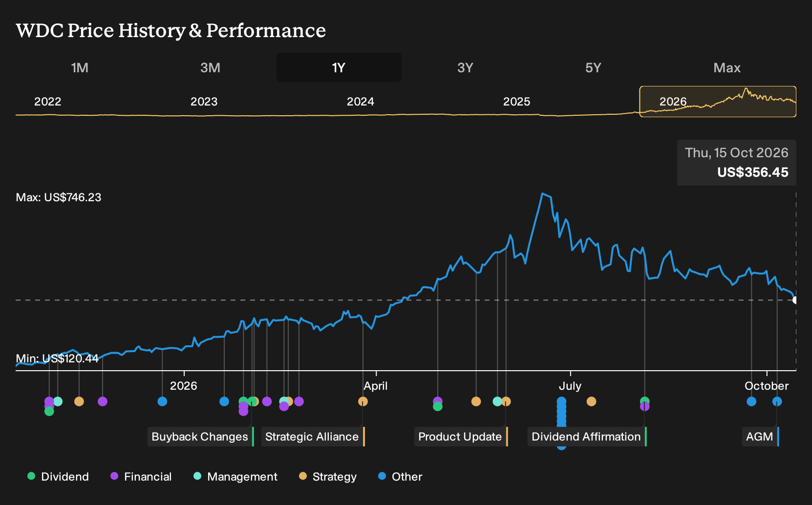Click the blue Other dot above AGM
812x505 pixels.
[x=777, y=401]
